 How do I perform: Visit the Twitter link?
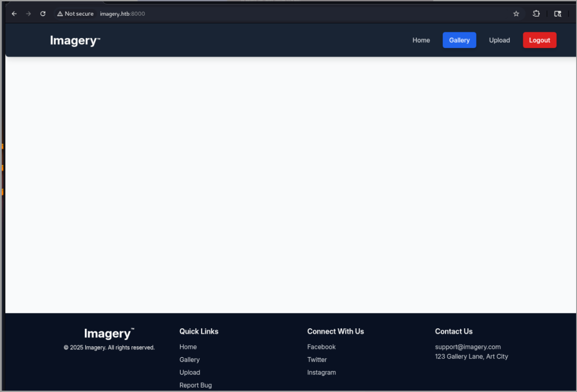coord(317,360)
